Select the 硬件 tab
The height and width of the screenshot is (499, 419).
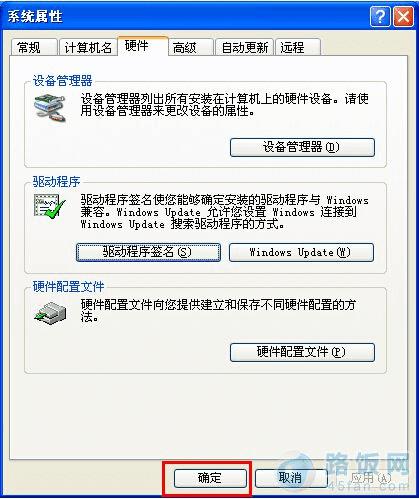(143, 46)
